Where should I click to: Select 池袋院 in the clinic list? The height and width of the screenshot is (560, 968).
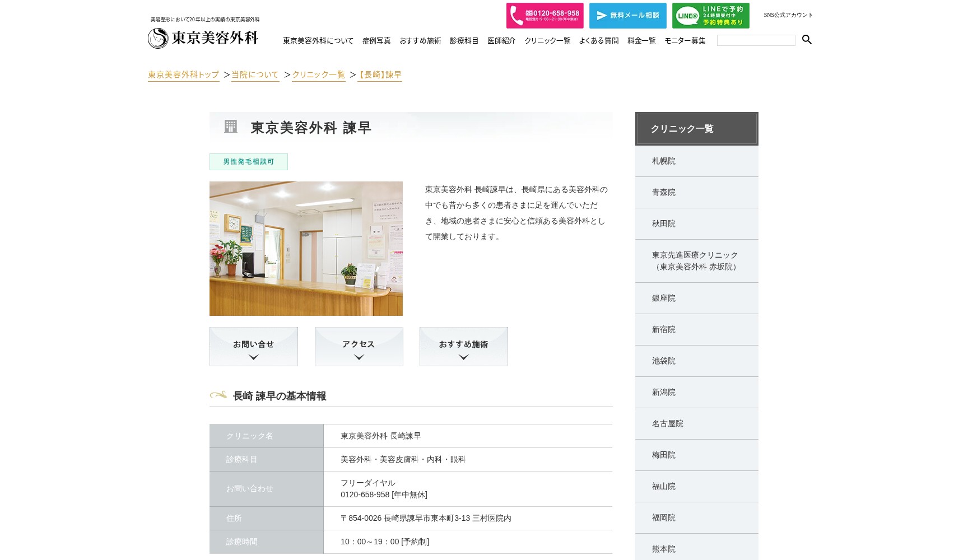(x=697, y=361)
